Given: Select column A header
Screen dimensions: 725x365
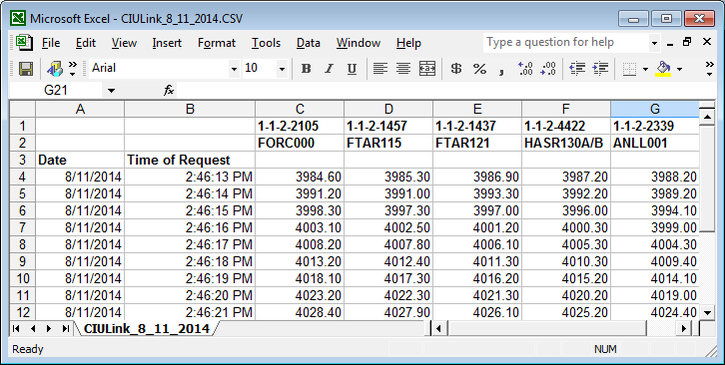Looking at the screenshot, I should tap(80, 109).
